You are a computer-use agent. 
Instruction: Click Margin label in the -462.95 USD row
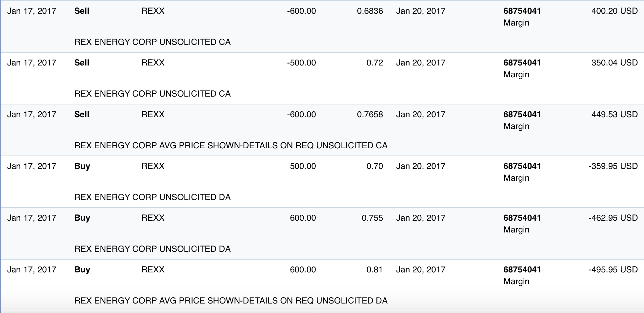click(x=516, y=230)
